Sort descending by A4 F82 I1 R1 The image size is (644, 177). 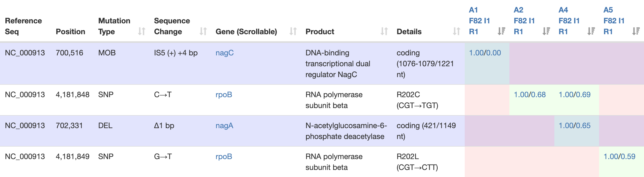click(591, 31)
